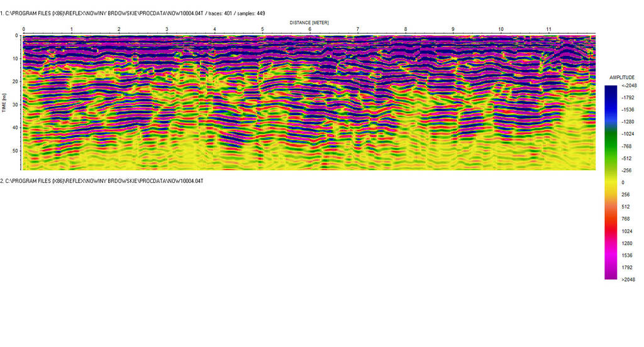
Task: Click the AMPLITUDE legend title
Action: [x=621, y=77]
